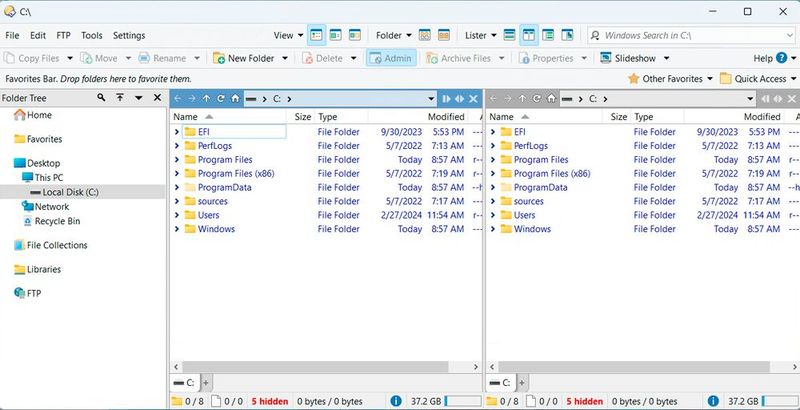This screenshot has height=410, width=800.
Task: Refresh the right file pane
Action: 536,99
